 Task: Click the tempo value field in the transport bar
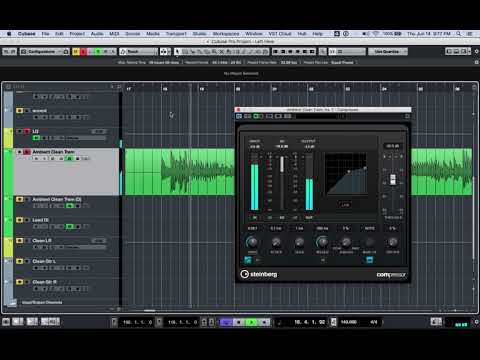click(x=349, y=322)
